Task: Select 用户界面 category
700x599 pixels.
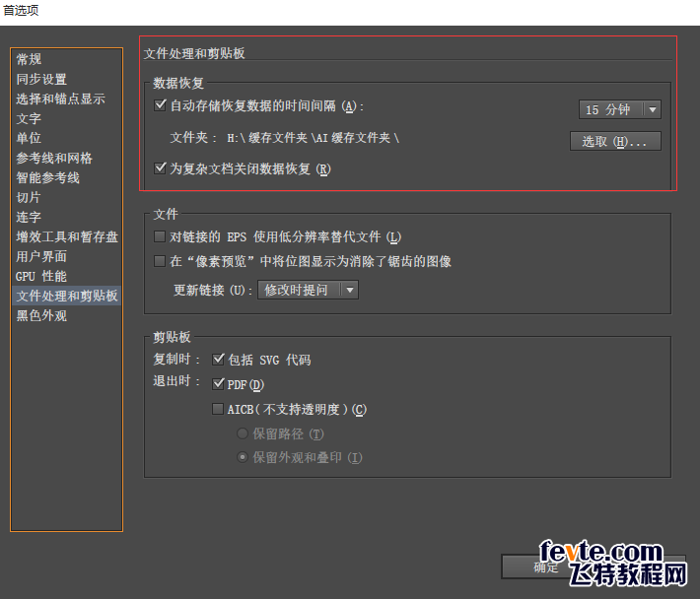Action: [66, 256]
